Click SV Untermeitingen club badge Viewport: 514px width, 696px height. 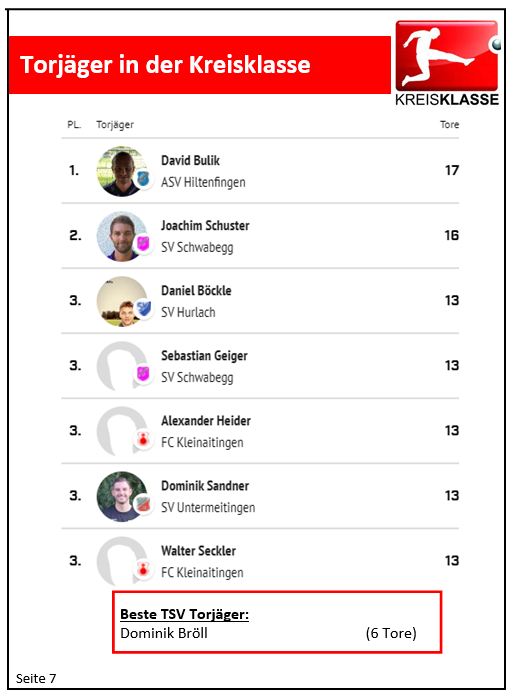(x=143, y=504)
